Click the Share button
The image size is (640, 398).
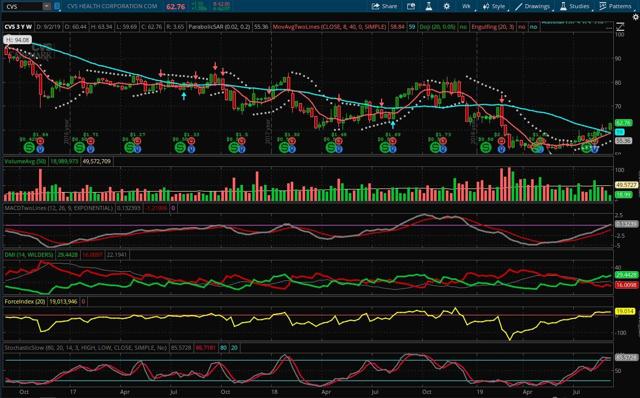[x=384, y=6]
